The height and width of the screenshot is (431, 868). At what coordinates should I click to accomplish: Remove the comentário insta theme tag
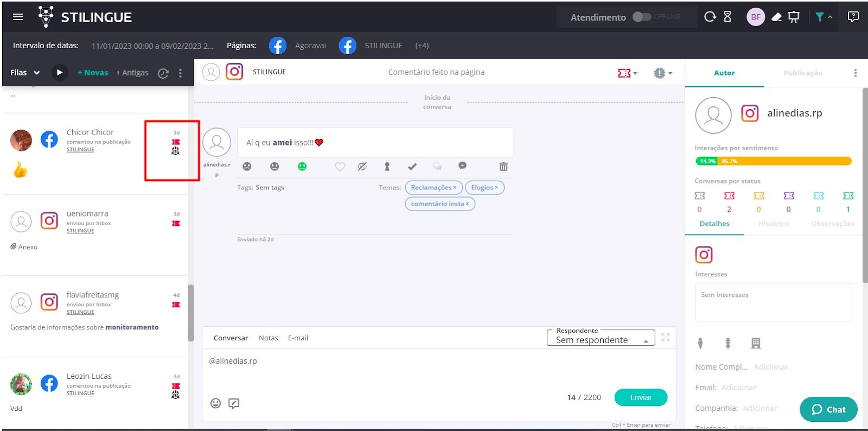pos(467,204)
